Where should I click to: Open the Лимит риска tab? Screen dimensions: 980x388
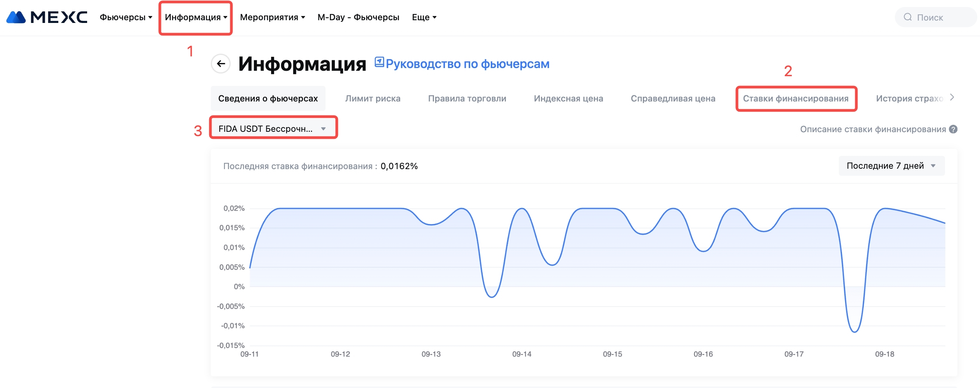tap(373, 99)
